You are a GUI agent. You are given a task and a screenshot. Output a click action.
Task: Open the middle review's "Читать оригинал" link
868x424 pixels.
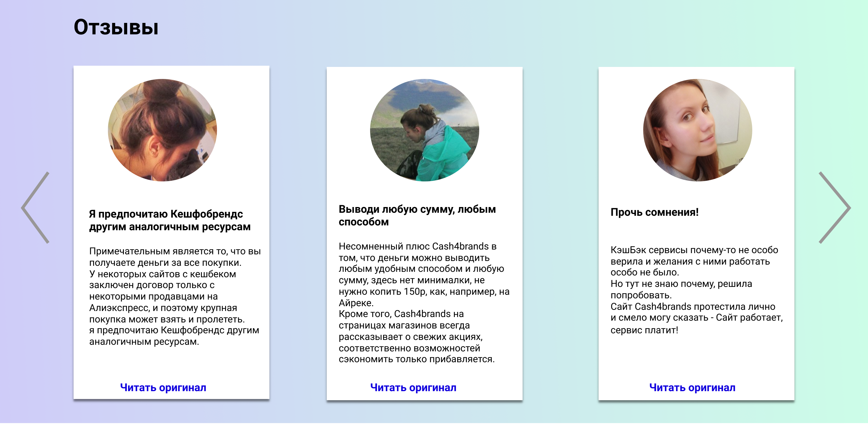(413, 388)
